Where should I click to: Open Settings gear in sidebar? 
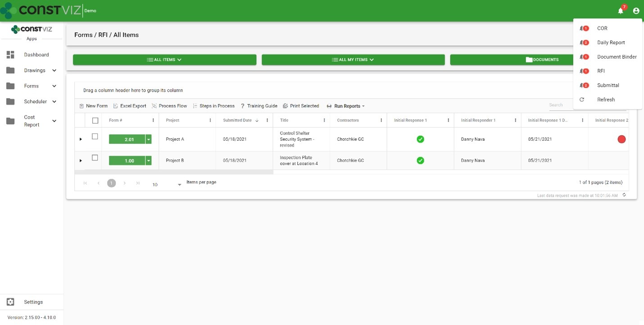click(x=10, y=302)
